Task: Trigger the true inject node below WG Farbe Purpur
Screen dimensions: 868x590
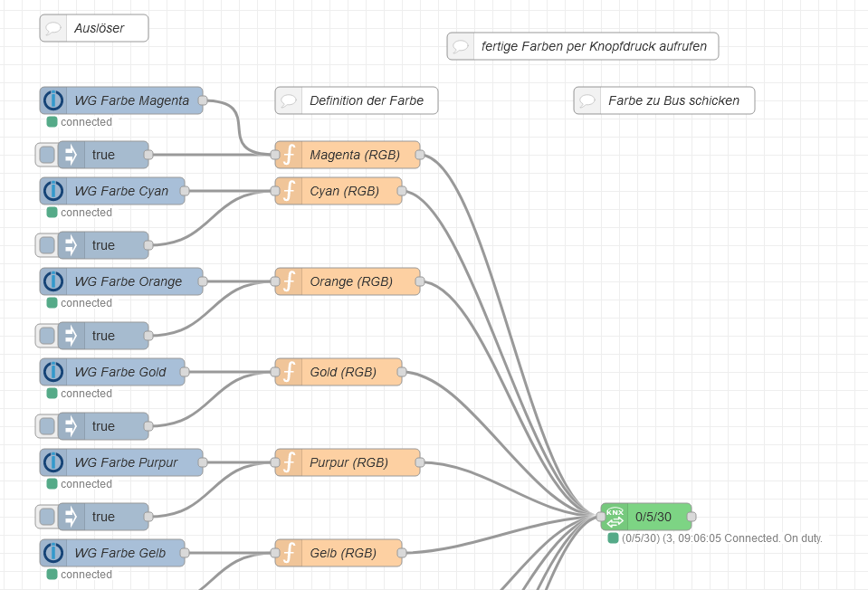Action: 46,517
